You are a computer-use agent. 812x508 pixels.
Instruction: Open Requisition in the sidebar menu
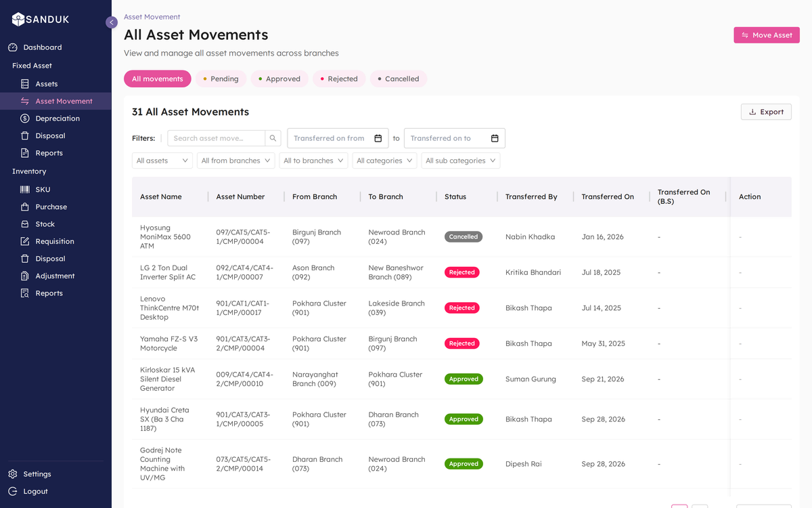55,241
